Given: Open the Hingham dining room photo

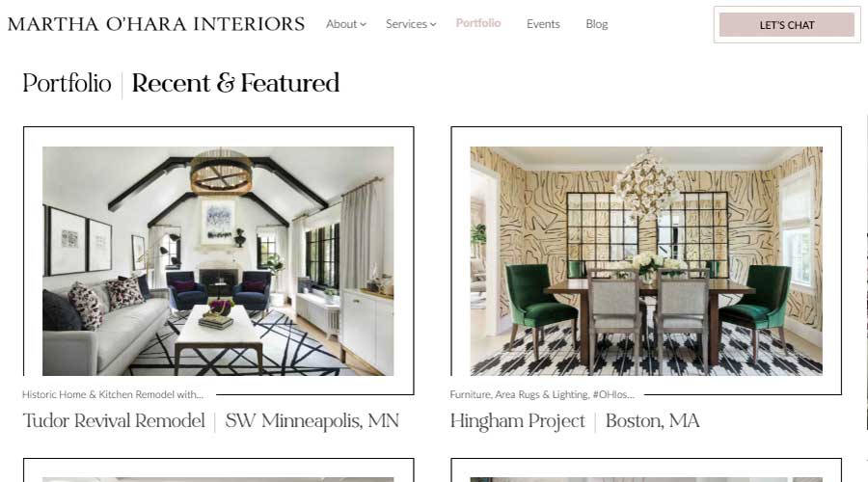Looking at the screenshot, I should point(646,260).
